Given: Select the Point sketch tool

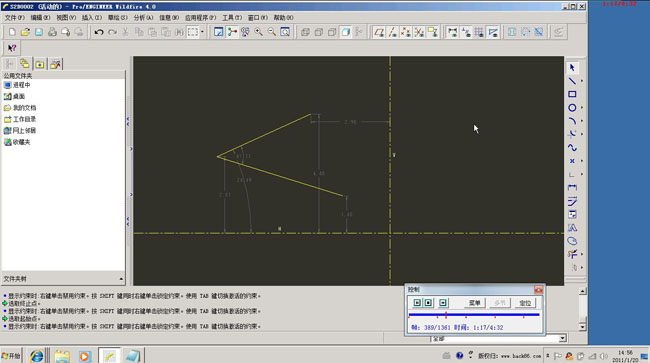Looking at the screenshot, I should [x=572, y=161].
